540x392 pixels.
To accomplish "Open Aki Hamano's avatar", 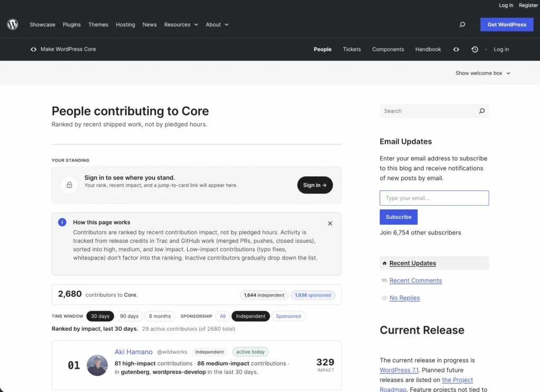I will (97, 366).
